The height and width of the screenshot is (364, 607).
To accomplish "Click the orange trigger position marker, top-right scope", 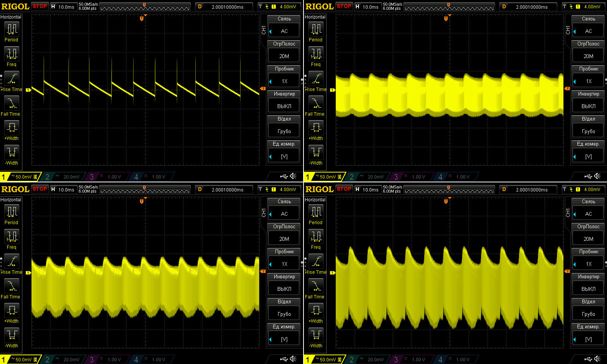I will point(446,19).
